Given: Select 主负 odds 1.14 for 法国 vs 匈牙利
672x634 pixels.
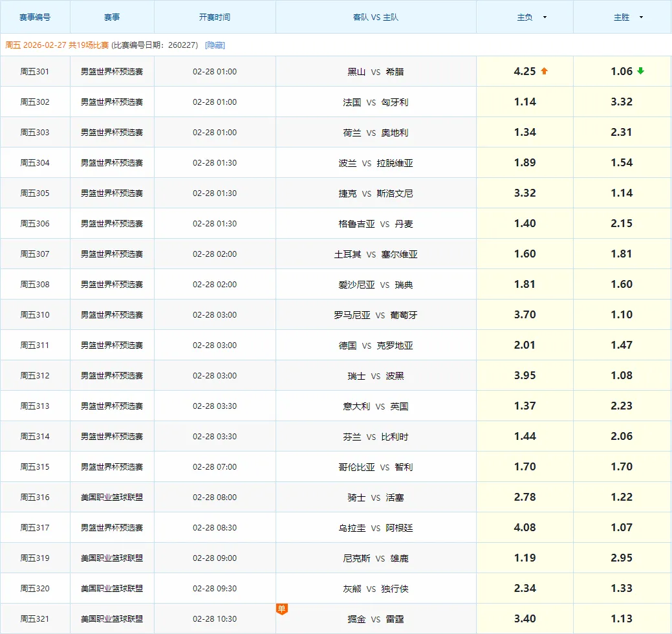Looking at the screenshot, I should tap(525, 102).
